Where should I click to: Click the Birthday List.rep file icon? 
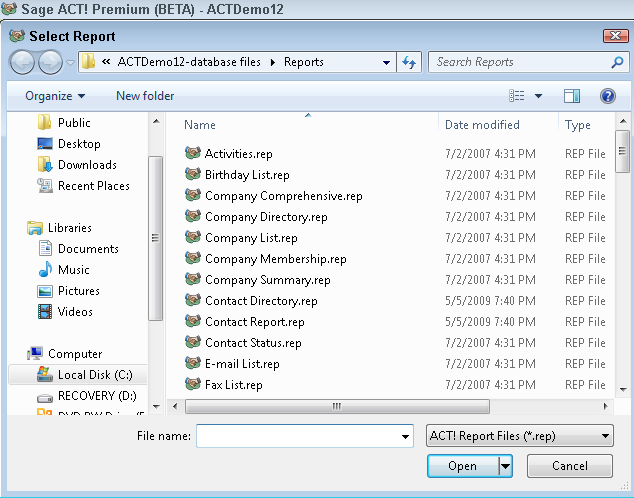point(193,174)
